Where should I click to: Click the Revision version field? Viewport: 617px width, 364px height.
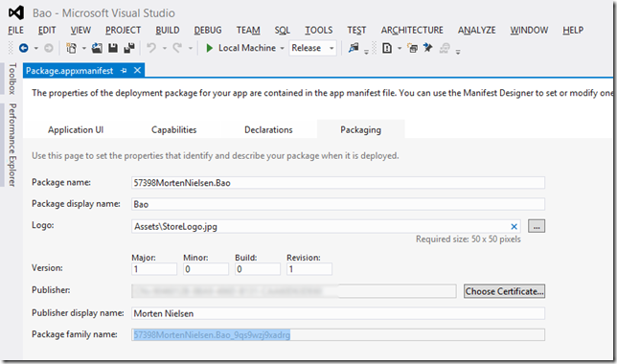[x=309, y=269]
